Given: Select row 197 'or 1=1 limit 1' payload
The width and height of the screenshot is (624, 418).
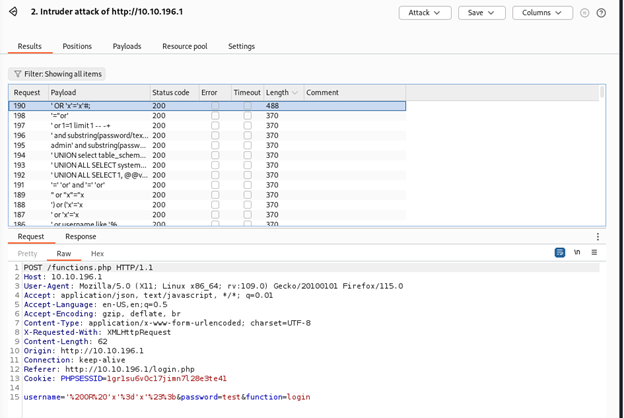Looking at the screenshot, I should (207, 126).
